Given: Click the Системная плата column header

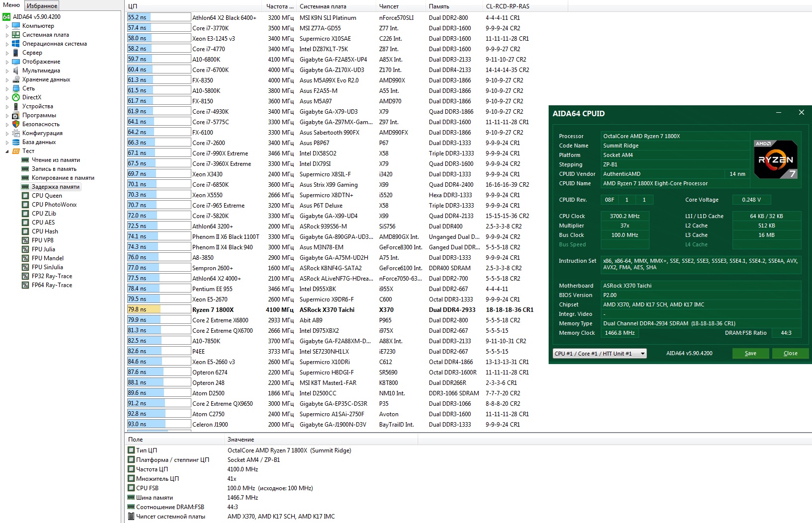Looking at the screenshot, I should pyautogui.click(x=336, y=6).
